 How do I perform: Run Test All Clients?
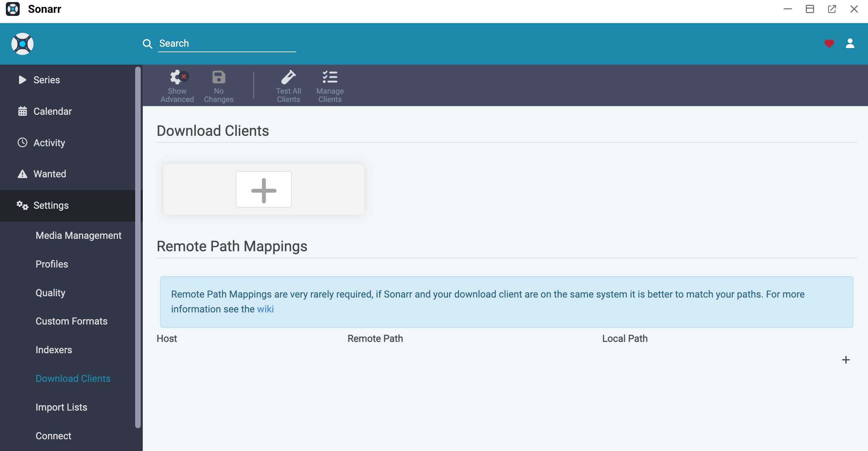click(289, 85)
